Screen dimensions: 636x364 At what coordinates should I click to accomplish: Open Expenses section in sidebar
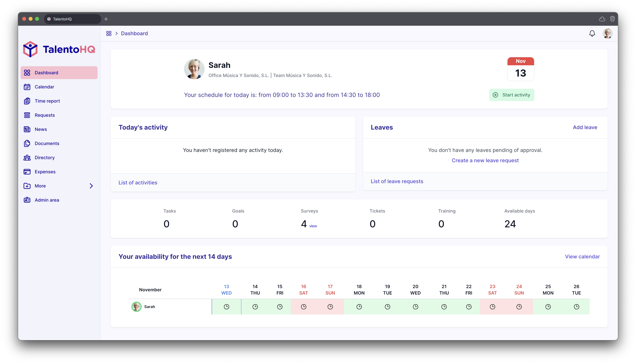[x=45, y=172]
